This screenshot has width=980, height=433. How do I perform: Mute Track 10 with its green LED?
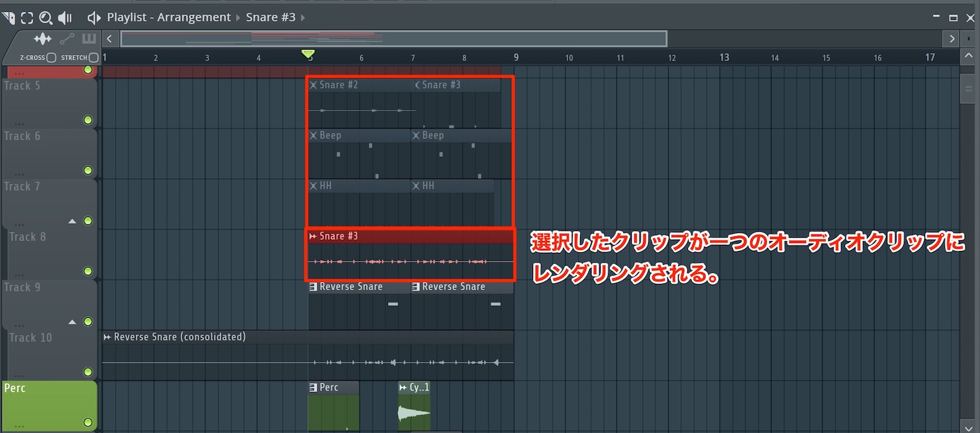coord(88,371)
